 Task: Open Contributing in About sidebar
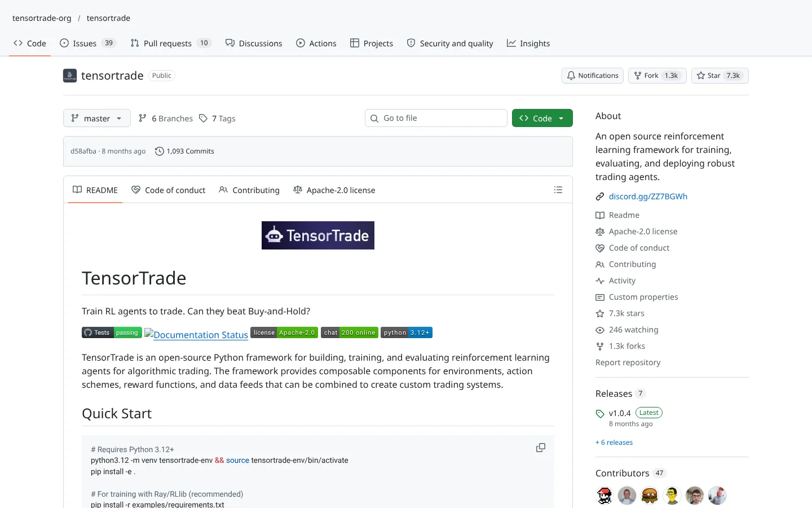click(x=626, y=264)
